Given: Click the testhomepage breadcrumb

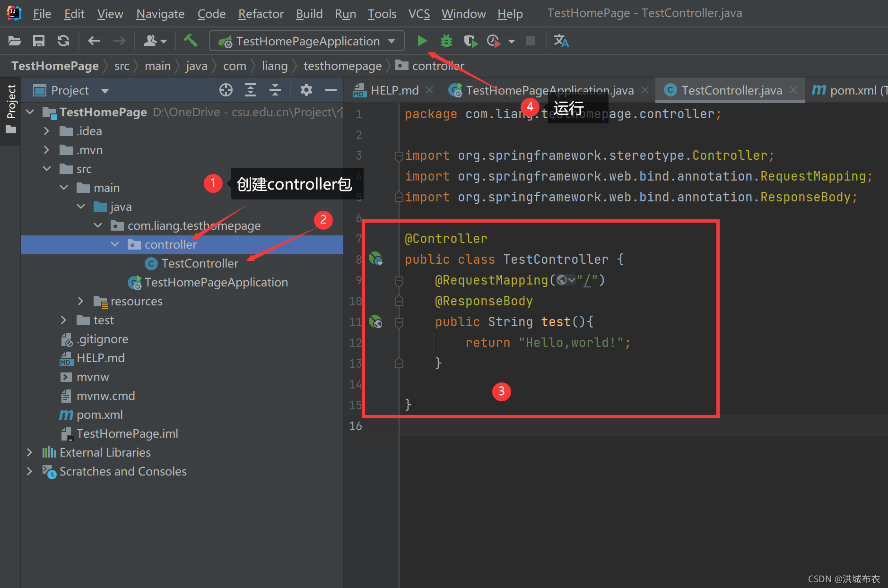Looking at the screenshot, I should 342,66.
